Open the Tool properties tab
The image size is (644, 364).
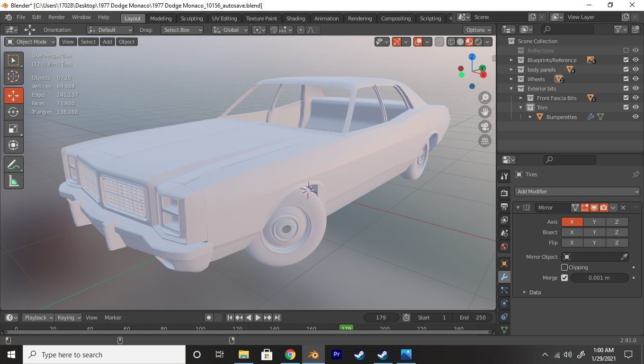coord(504,176)
